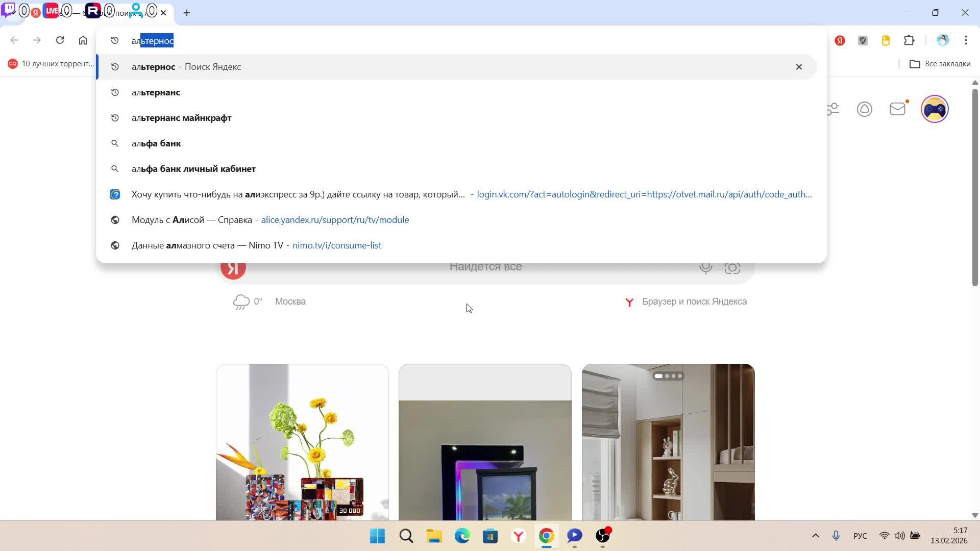
Task: Open the alice.yandex.ru module help suggestion
Action: coord(270,220)
